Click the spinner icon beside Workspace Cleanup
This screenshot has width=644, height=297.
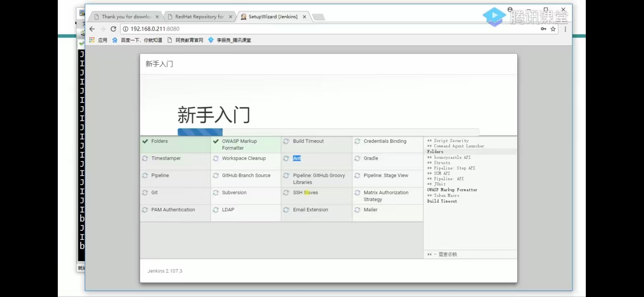[215, 158]
